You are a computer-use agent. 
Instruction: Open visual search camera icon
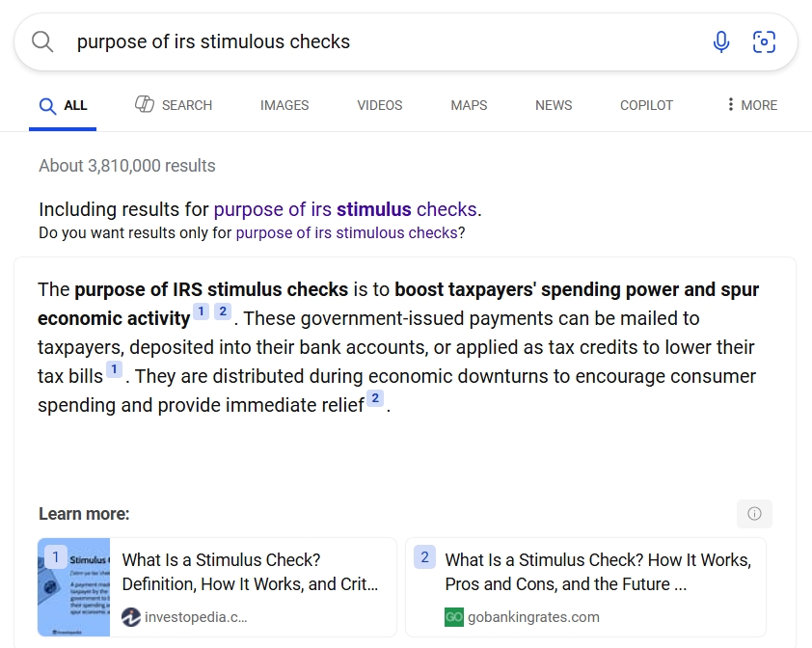tap(764, 41)
